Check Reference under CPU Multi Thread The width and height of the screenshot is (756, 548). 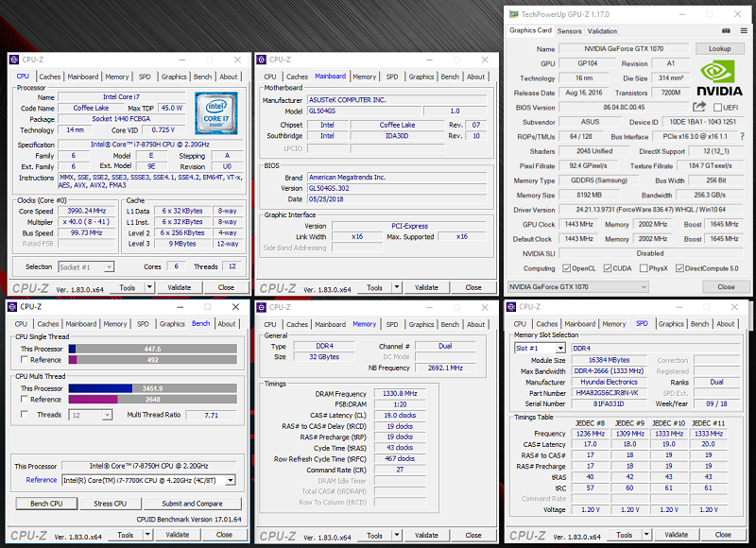[25, 399]
